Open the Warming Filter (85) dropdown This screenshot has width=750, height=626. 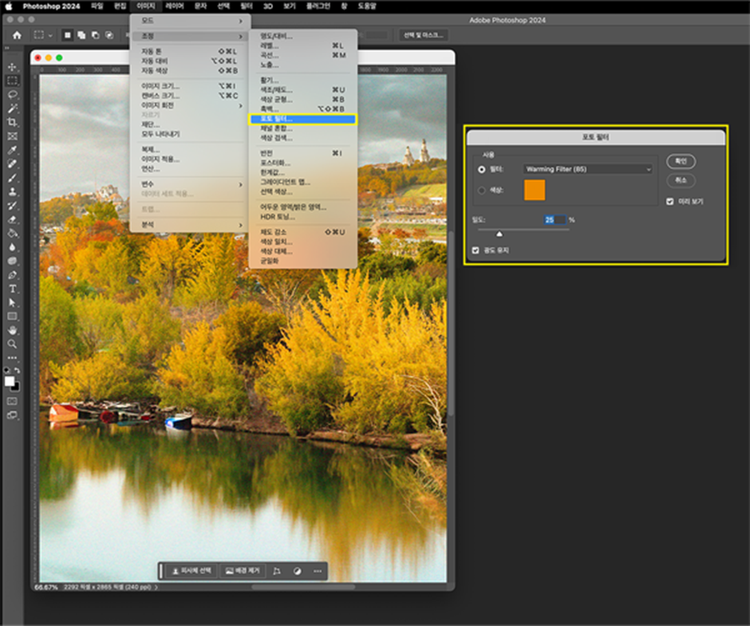(x=588, y=170)
